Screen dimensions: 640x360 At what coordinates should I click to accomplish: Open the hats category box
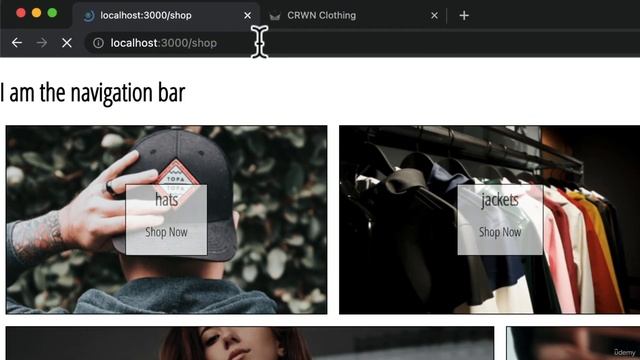166,220
